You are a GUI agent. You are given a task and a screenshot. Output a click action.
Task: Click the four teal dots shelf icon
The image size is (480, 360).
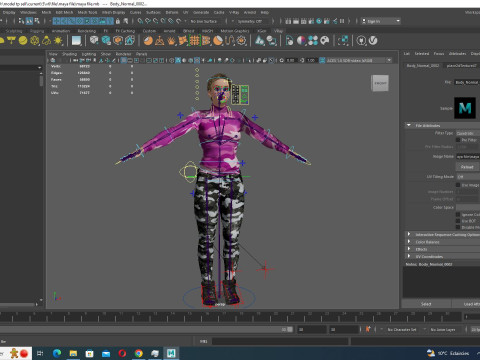point(313,41)
